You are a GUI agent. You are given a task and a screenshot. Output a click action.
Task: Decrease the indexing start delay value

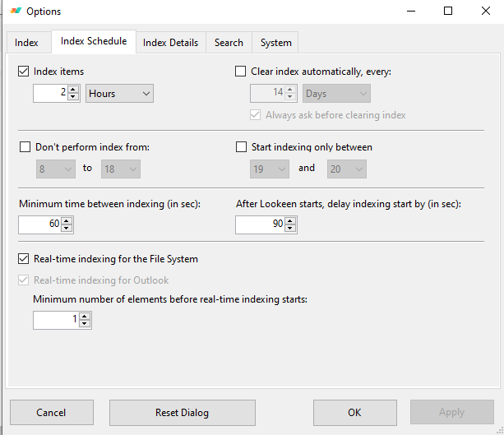(290, 228)
